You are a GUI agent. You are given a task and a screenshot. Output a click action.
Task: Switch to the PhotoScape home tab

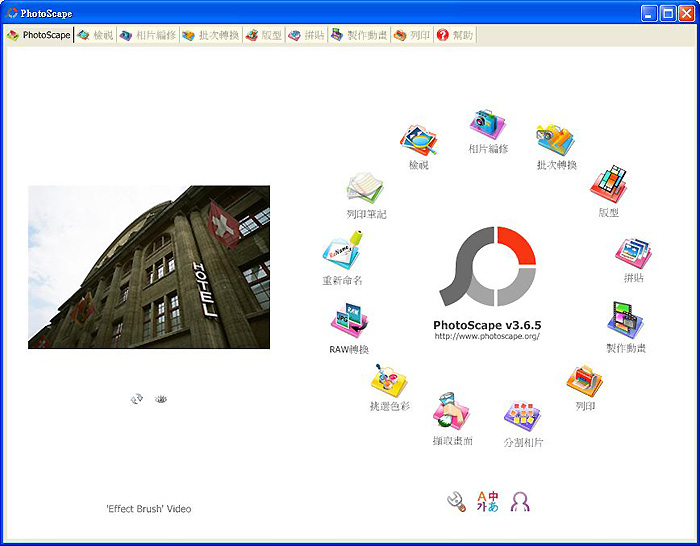(38, 35)
